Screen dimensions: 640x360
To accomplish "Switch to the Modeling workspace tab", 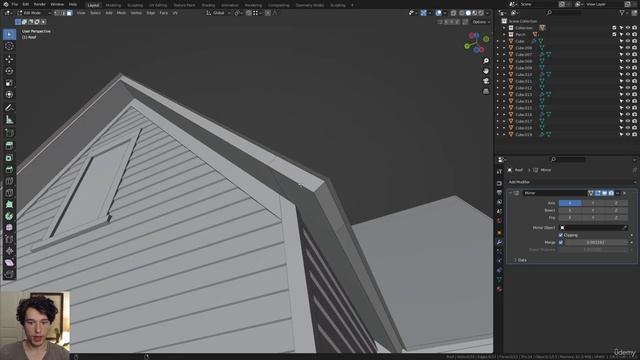I will click(113, 5).
